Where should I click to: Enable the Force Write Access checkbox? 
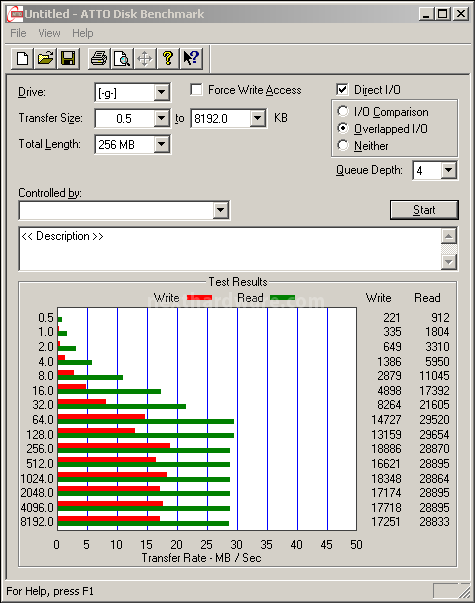(x=197, y=90)
